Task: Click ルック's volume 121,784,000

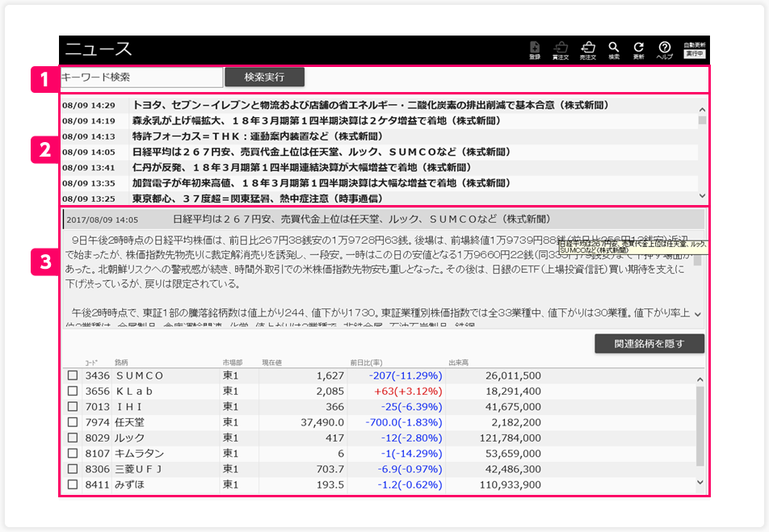Action: 510,438
